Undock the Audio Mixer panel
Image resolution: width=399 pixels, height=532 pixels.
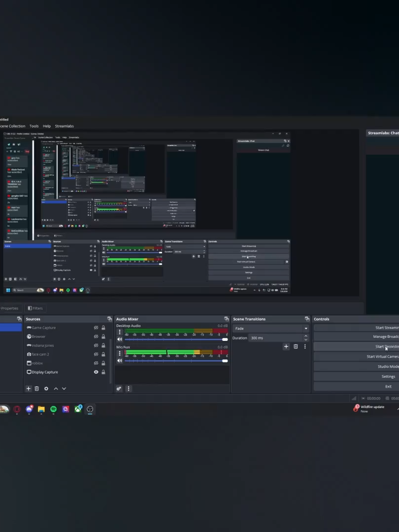pos(226,319)
